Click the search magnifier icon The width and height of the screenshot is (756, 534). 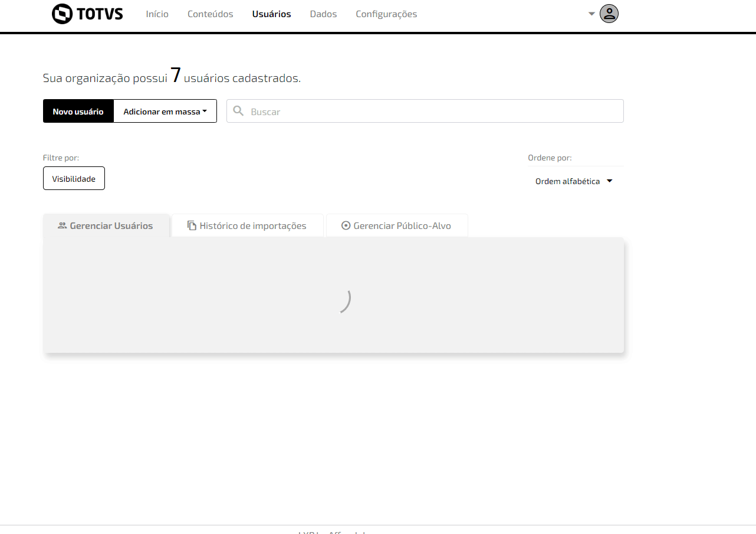click(238, 111)
